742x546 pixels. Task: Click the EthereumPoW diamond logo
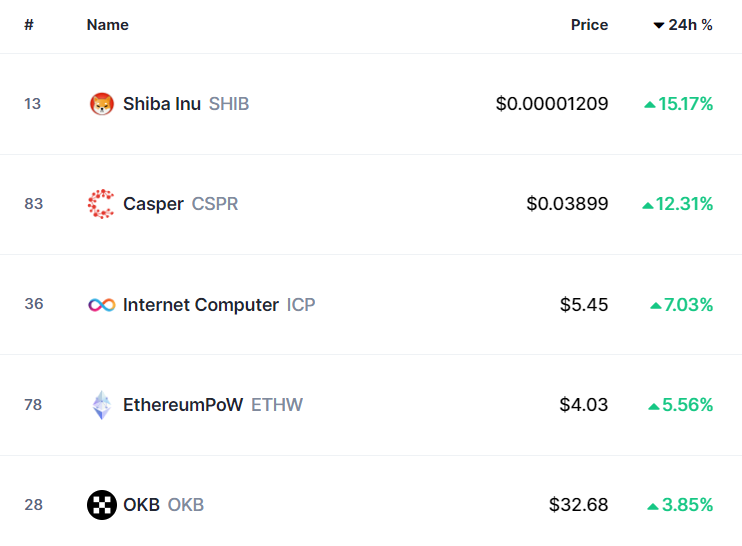(x=102, y=405)
